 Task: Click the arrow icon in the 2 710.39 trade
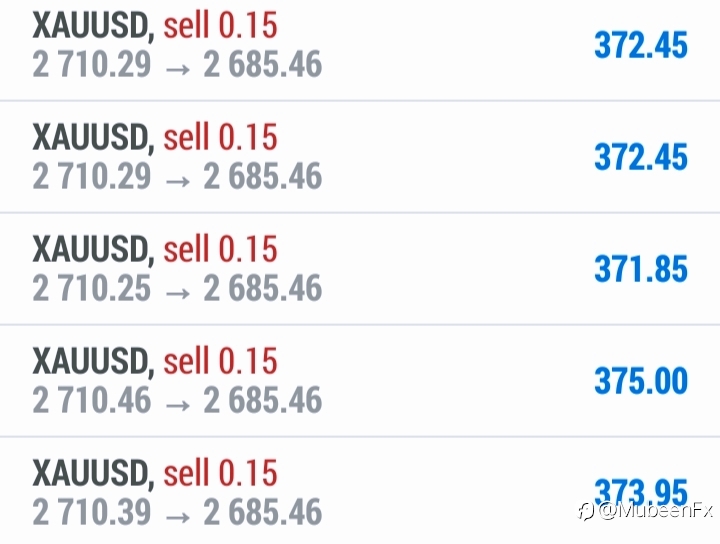[177, 517]
